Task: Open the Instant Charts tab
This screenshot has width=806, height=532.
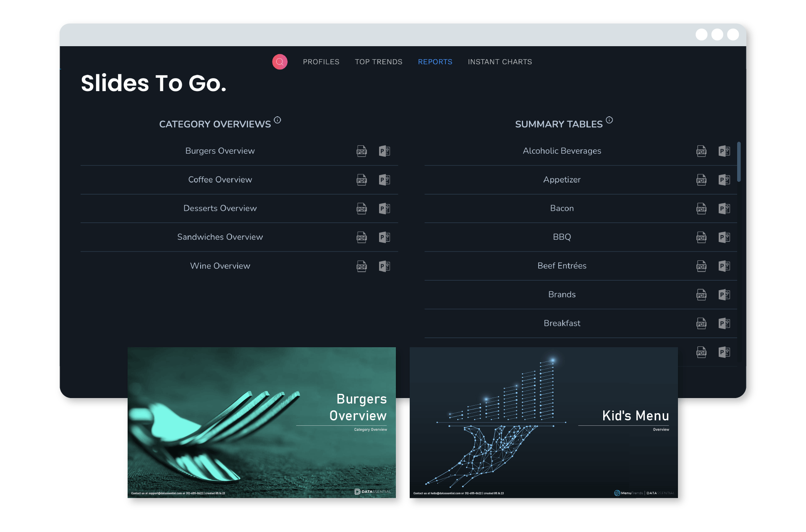Action: pos(500,62)
